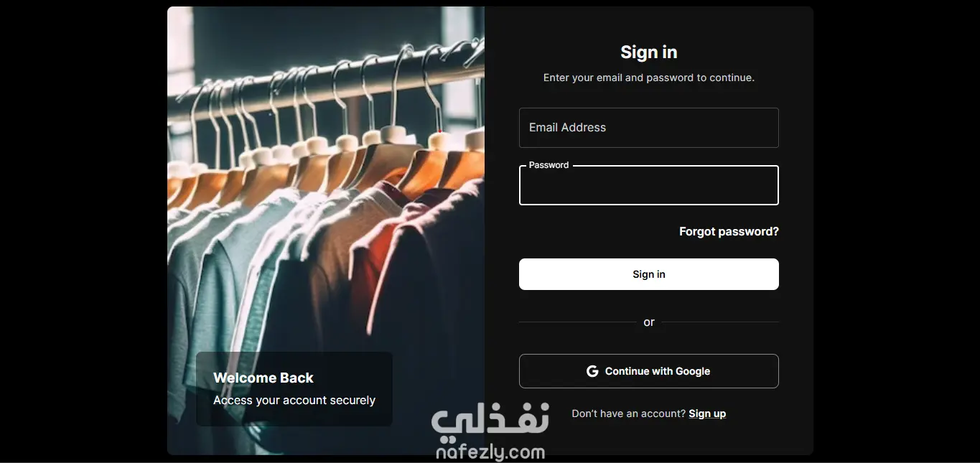Click the dark Welcome Back overlay card

coord(294,389)
